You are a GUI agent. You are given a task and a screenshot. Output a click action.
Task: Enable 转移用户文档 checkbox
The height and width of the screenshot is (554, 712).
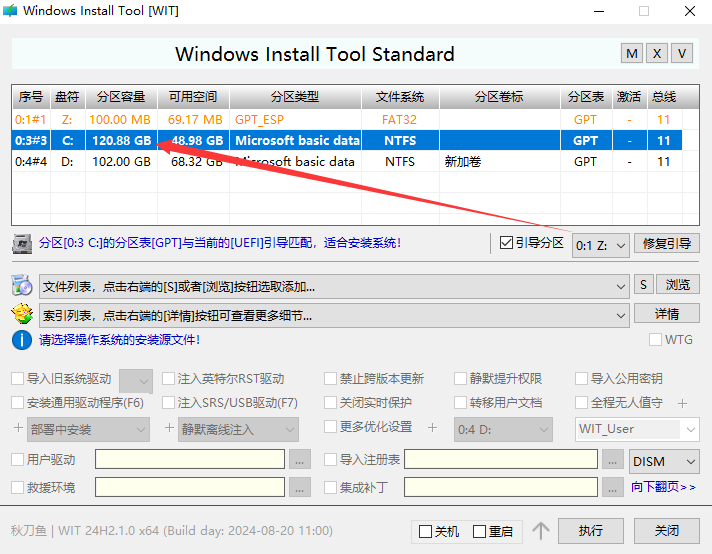pyautogui.click(x=460, y=402)
